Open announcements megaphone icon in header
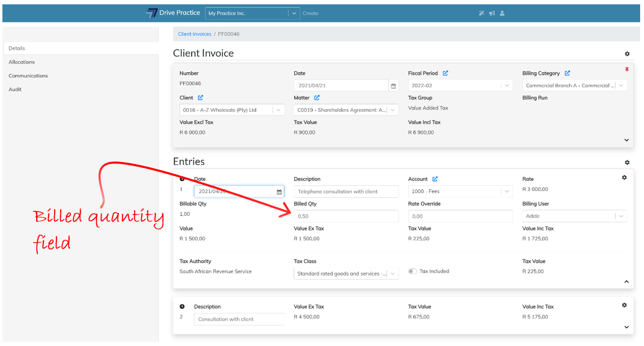Image resolution: width=644 pixels, height=346 pixels. [x=492, y=14]
